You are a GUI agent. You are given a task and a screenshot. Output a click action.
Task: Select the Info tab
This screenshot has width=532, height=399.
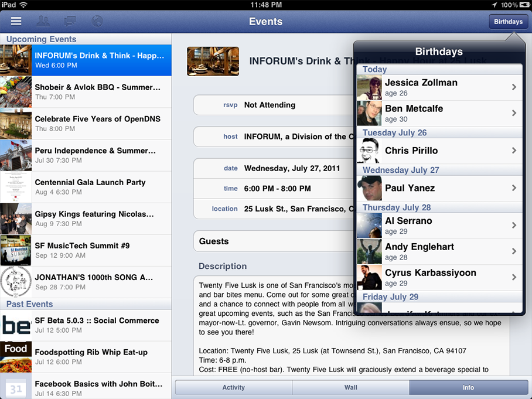(x=468, y=387)
